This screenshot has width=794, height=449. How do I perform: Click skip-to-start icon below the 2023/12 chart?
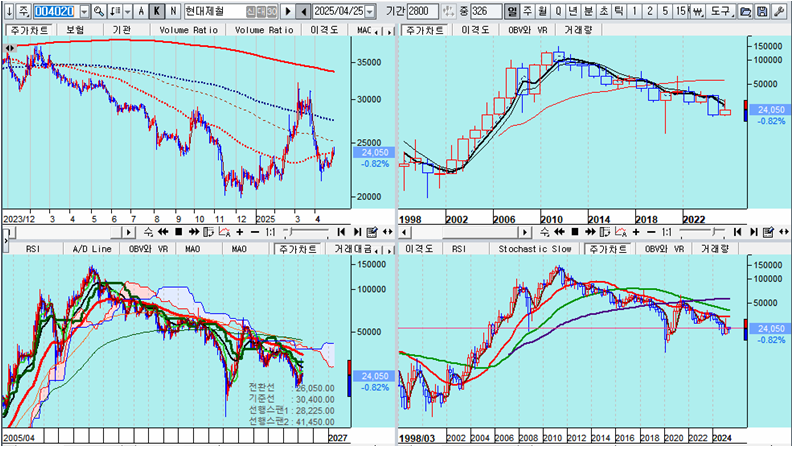[x=341, y=232]
